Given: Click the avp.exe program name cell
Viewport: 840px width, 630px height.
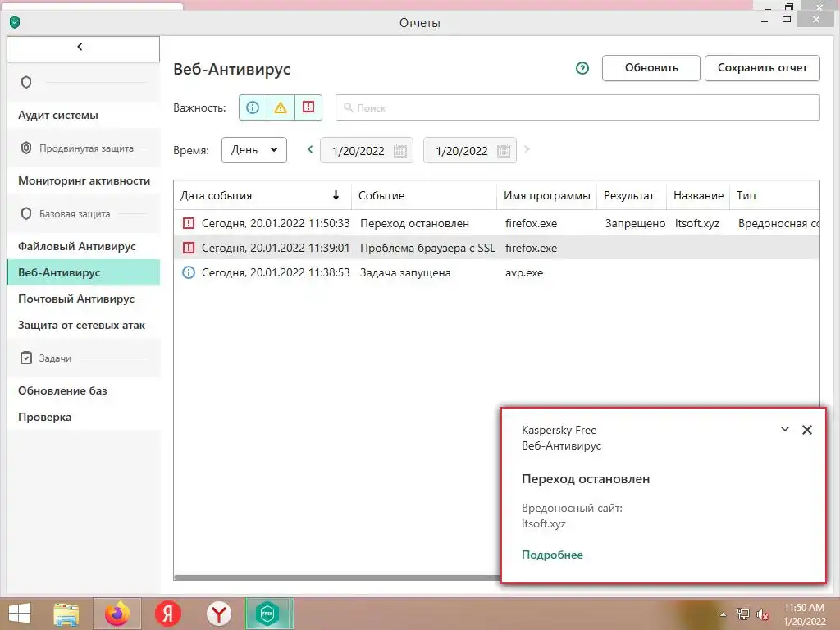Looking at the screenshot, I should [524, 272].
